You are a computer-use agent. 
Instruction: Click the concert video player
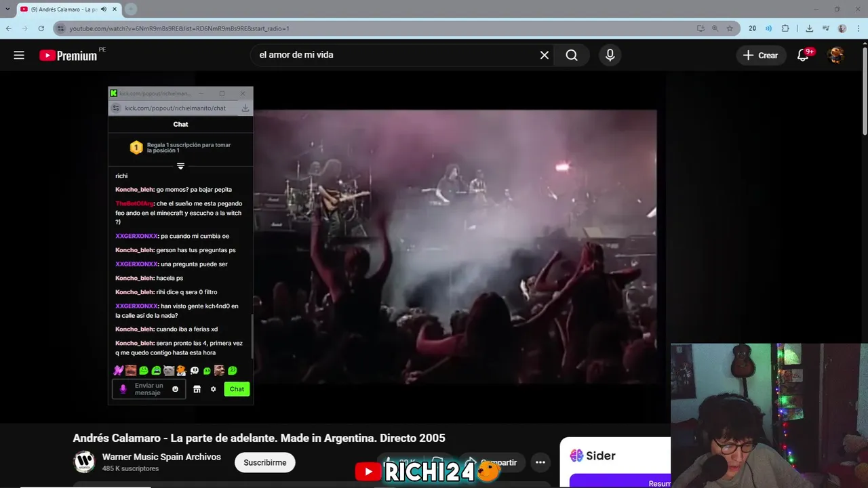(x=454, y=247)
